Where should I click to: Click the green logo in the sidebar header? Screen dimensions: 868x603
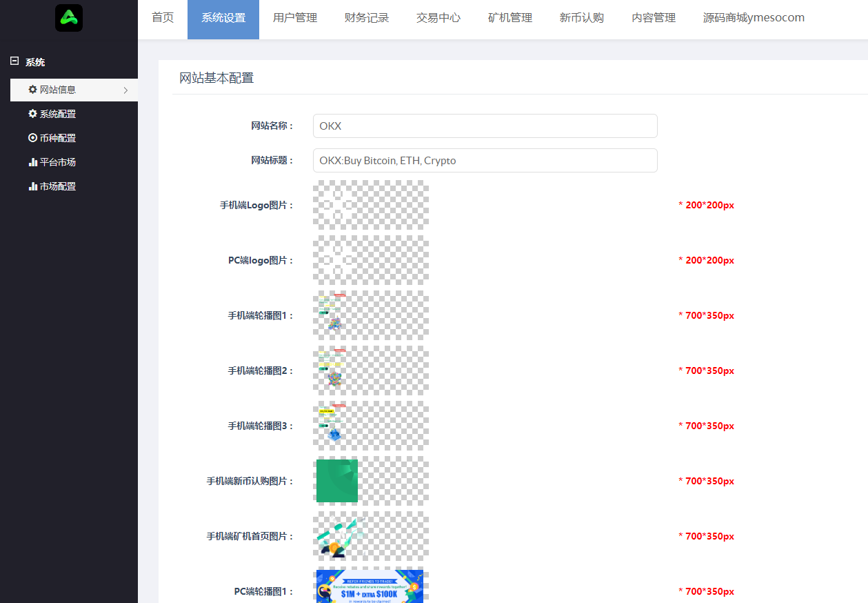69,18
